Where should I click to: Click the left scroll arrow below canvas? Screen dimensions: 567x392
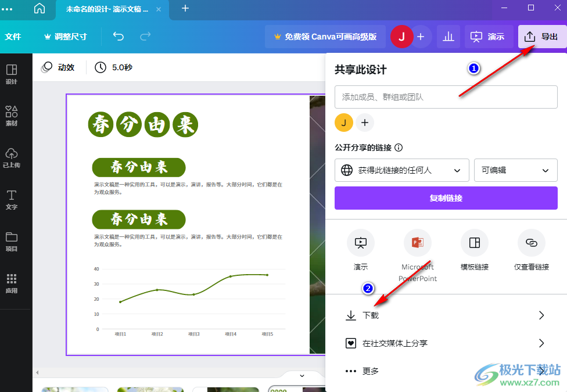coord(37,372)
